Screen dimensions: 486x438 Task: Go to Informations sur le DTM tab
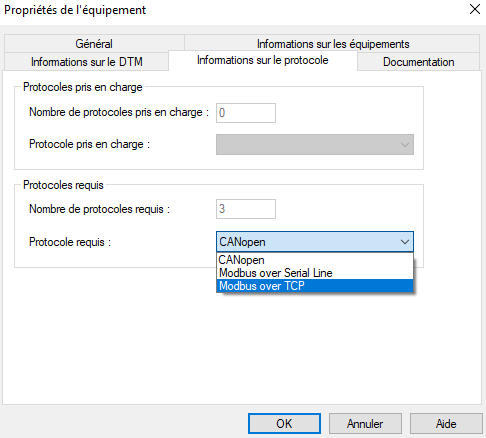click(x=87, y=62)
